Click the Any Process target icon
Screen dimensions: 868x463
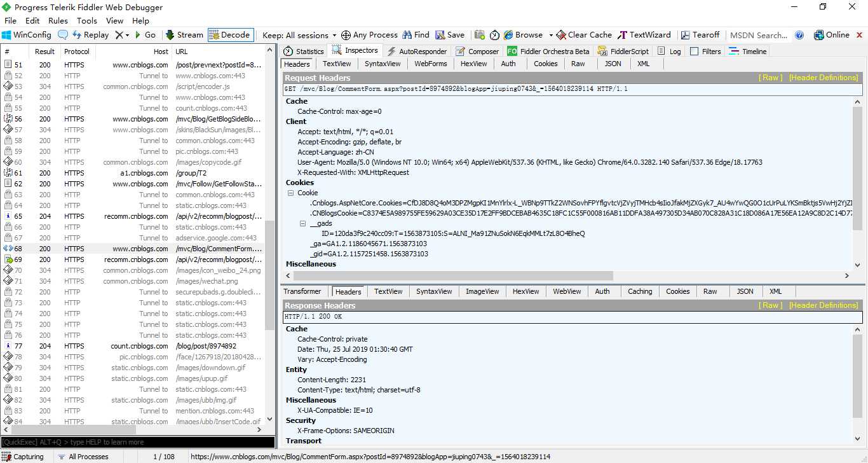346,35
